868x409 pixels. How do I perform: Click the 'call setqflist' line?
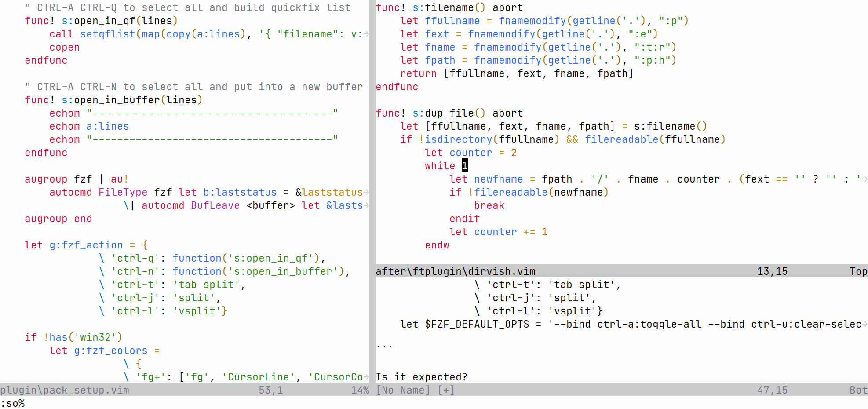[x=209, y=34]
